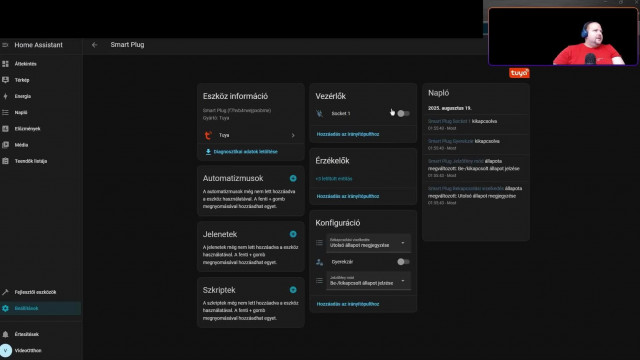
Task: Toggle the Socket 1 switch
Action: point(403,113)
